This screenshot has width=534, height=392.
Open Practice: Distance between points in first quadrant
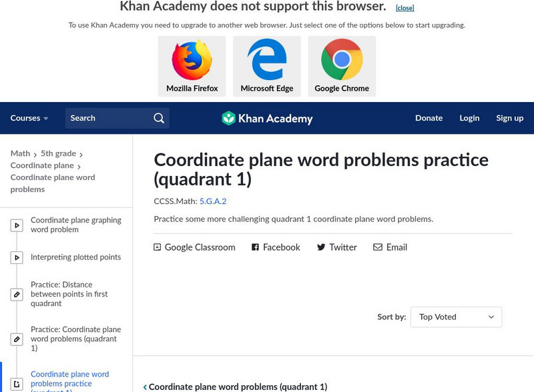tap(69, 294)
